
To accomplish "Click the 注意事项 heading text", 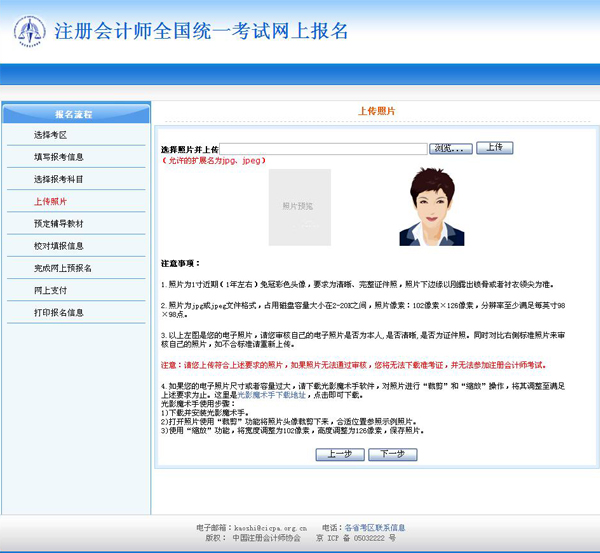I will pyautogui.click(x=181, y=264).
